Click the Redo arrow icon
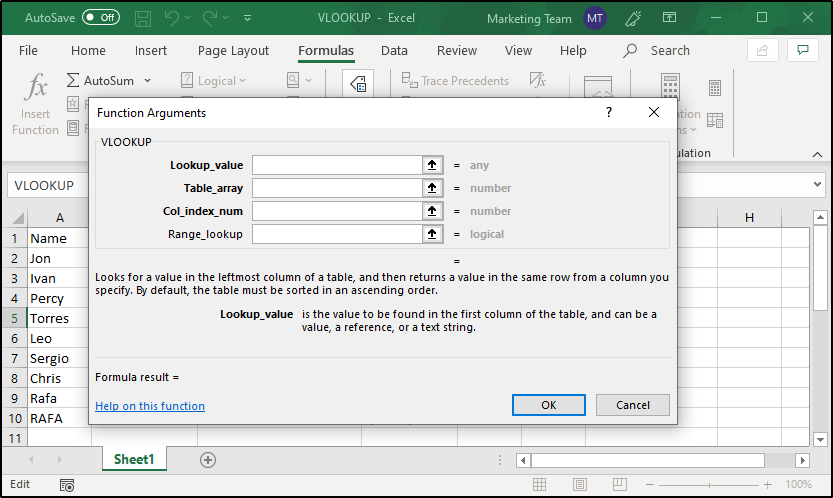This screenshot has width=833, height=498. 209,18
